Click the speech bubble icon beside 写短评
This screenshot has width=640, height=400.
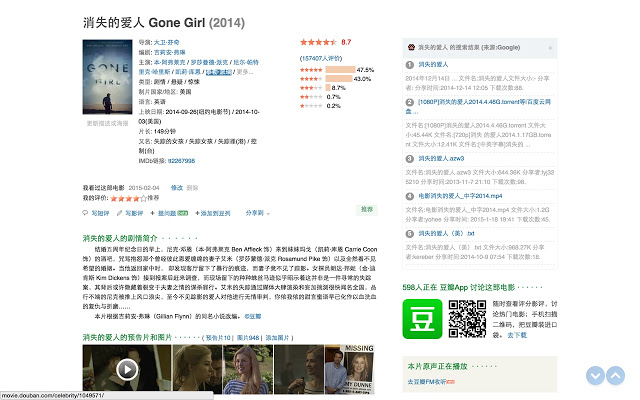85,213
